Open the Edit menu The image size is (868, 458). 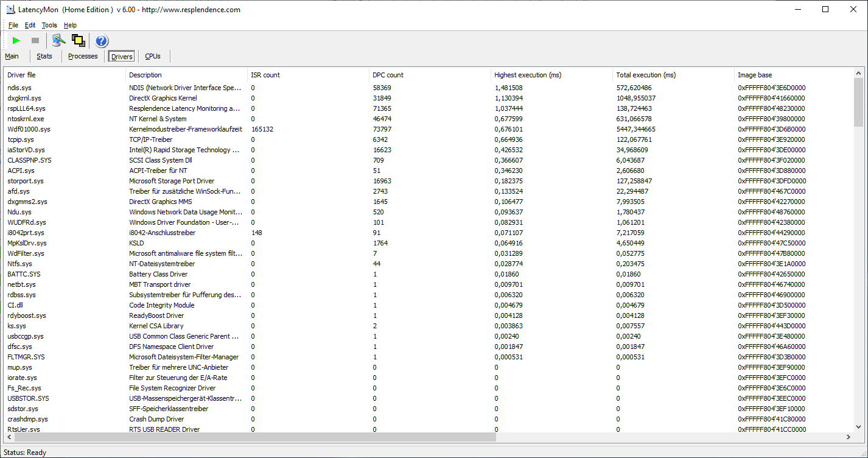(30, 25)
